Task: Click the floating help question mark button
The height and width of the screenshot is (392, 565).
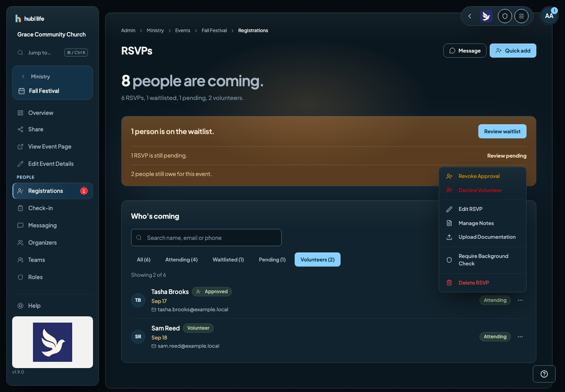Action: [544, 374]
